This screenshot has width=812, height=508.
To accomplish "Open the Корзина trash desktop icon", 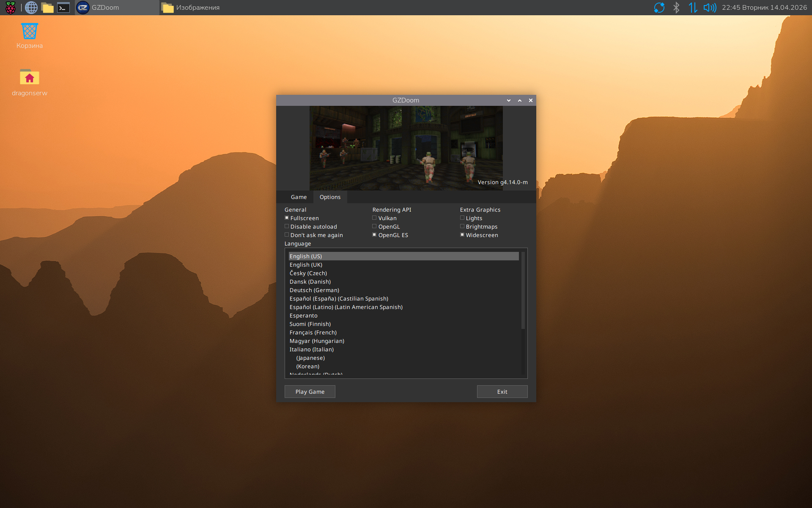I will pos(30,36).
